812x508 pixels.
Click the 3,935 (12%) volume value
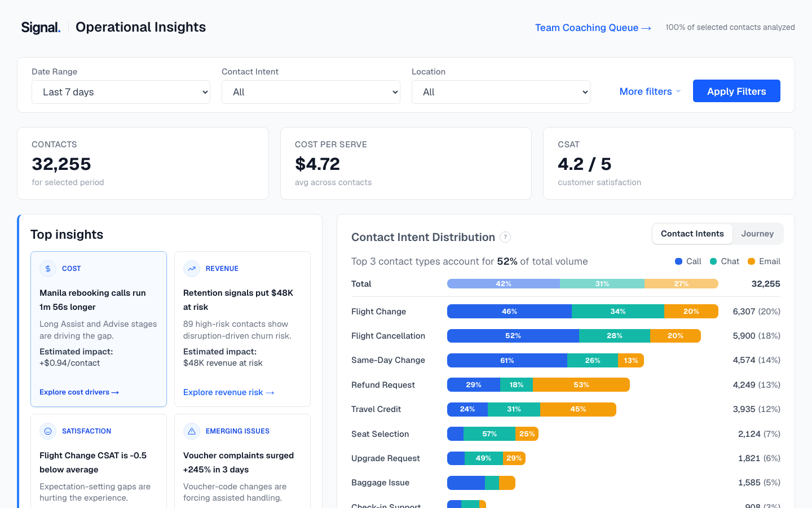pyautogui.click(x=756, y=409)
